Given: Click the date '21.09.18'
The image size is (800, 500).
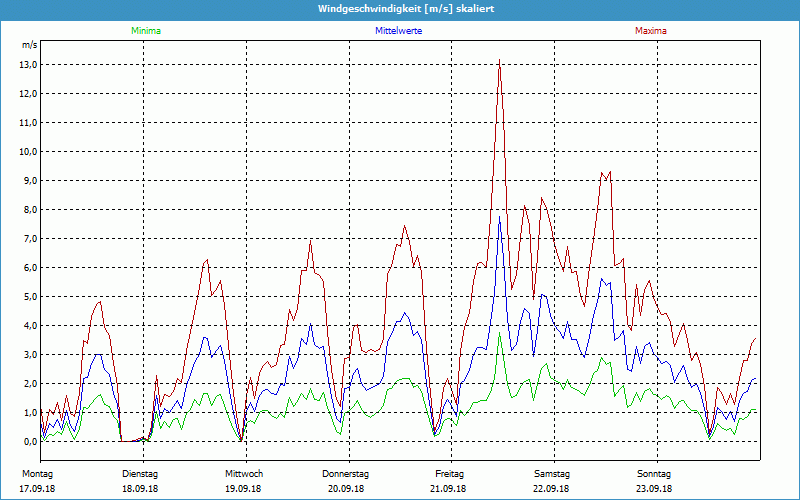Looking at the screenshot, I should [448, 489].
